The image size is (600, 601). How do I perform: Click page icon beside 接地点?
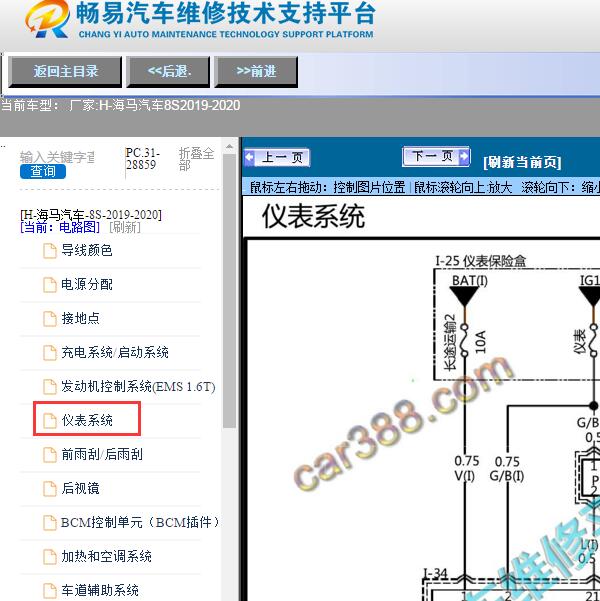(49, 319)
